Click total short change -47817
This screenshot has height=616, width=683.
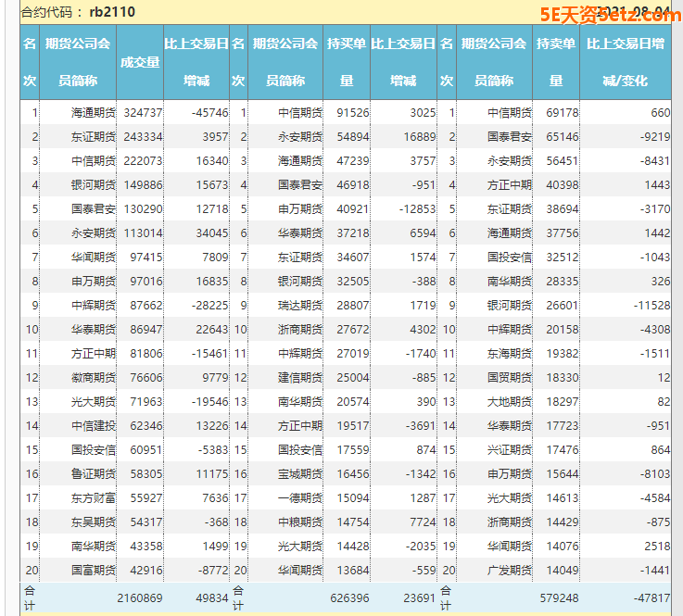point(651,598)
